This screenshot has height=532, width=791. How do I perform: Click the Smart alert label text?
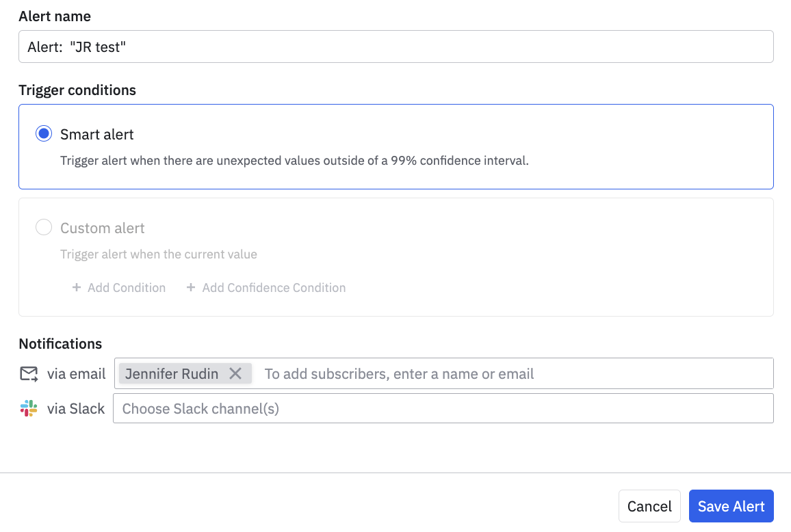[97, 134]
